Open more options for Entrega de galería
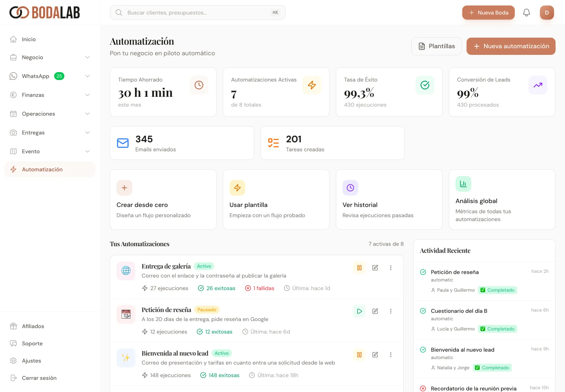This screenshot has height=392, width=565. pos(391,268)
